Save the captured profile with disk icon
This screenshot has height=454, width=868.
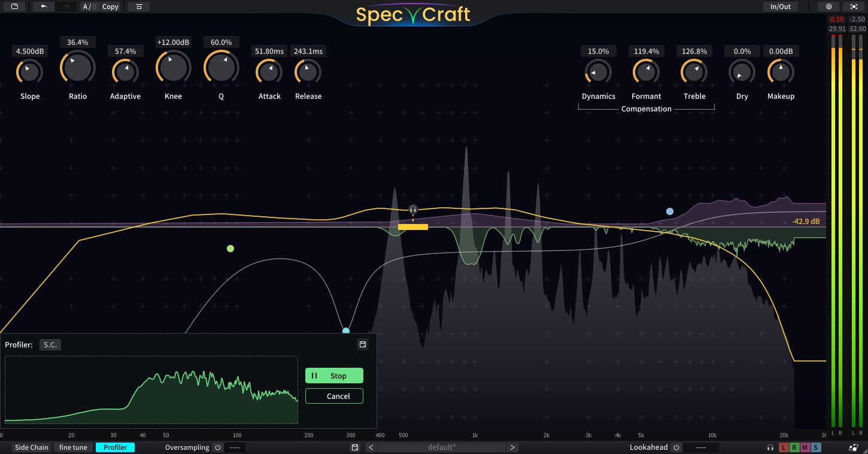coord(362,344)
